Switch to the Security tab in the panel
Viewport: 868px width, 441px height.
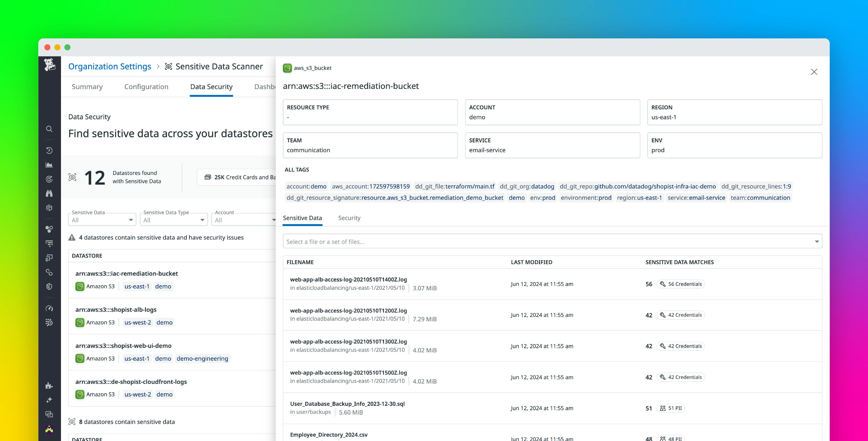coord(349,218)
